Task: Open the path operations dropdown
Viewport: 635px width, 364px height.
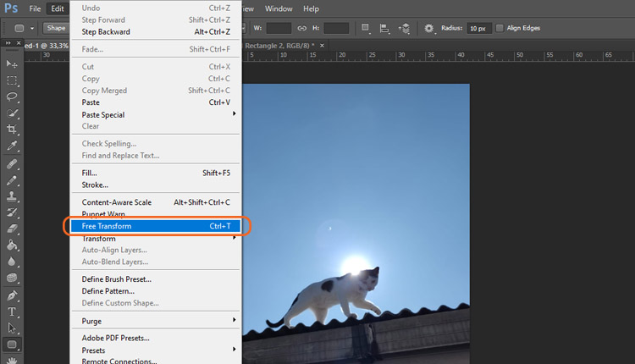Action: 366,28
